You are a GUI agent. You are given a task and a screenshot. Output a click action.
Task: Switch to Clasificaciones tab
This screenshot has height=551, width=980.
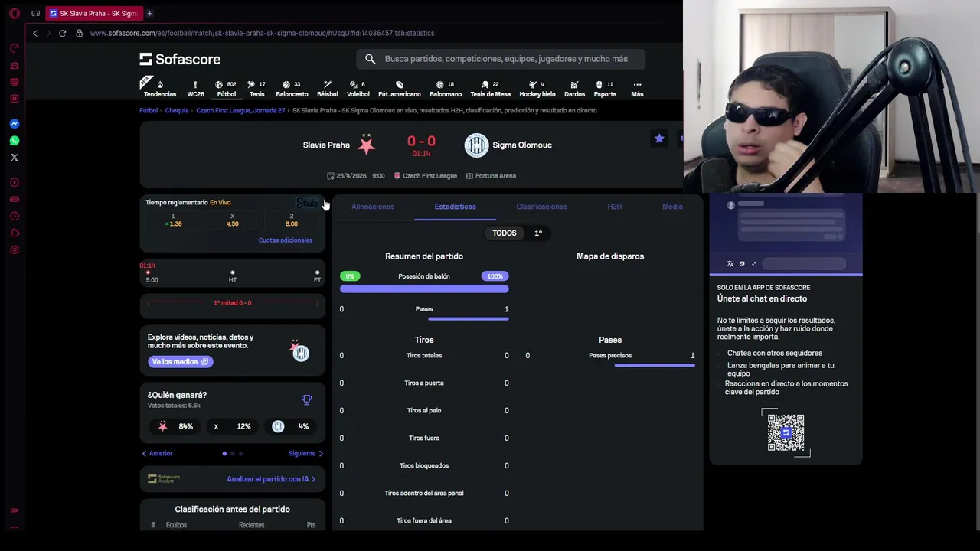click(541, 207)
